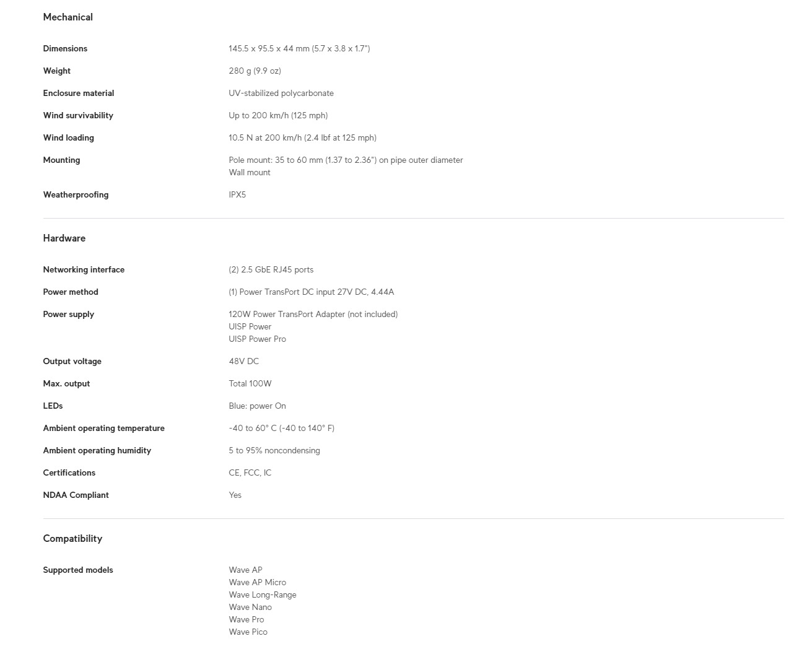
Task: Select the Total 100W max output value
Action: pyautogui.click(x=250, y=384)
